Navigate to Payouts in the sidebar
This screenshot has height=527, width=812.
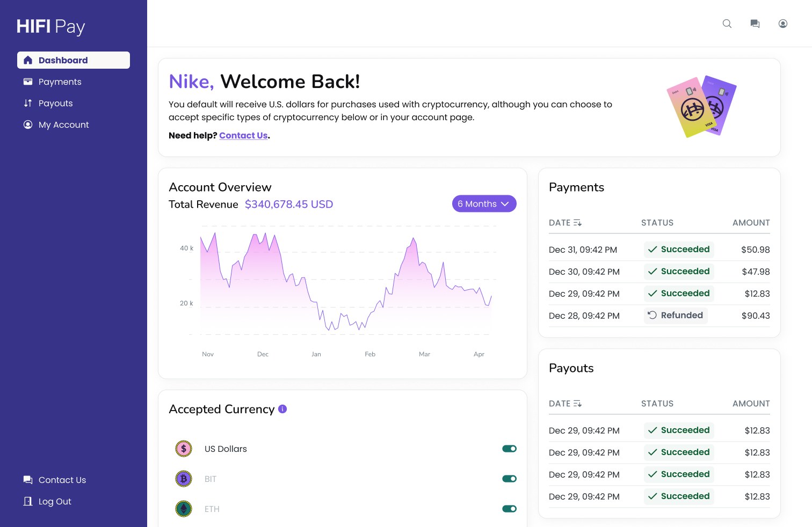[74, 103]
